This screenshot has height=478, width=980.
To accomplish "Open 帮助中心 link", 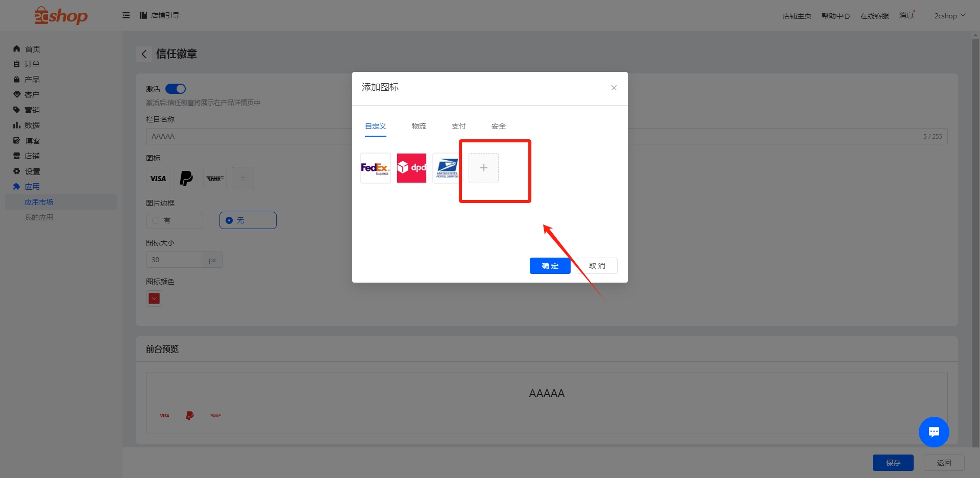I will coord(836,16).
